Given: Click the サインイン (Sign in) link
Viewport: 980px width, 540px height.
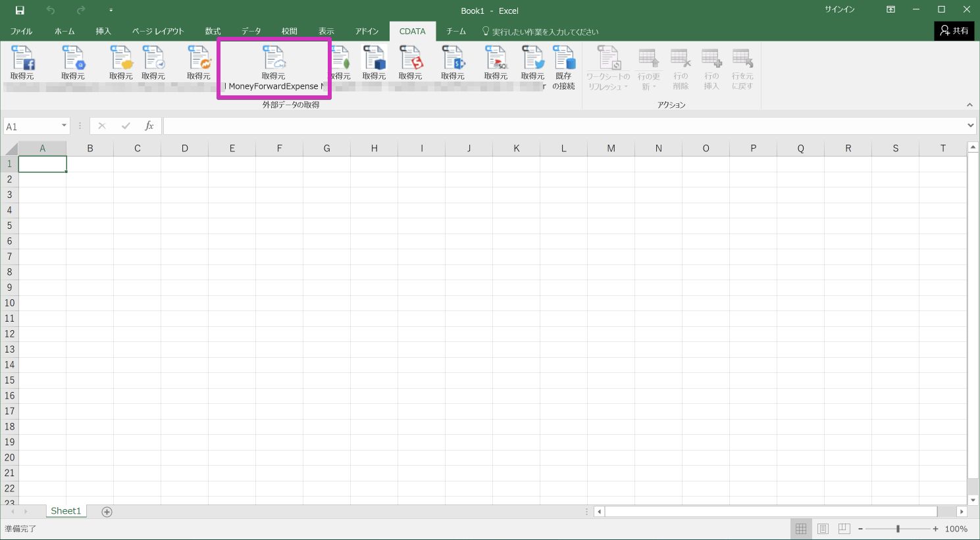Looking at the screenshot, I should tap(840, 10).
